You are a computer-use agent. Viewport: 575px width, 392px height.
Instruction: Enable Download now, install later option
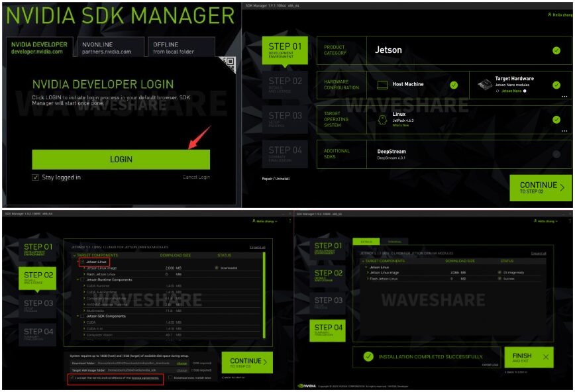click(170, 376)
